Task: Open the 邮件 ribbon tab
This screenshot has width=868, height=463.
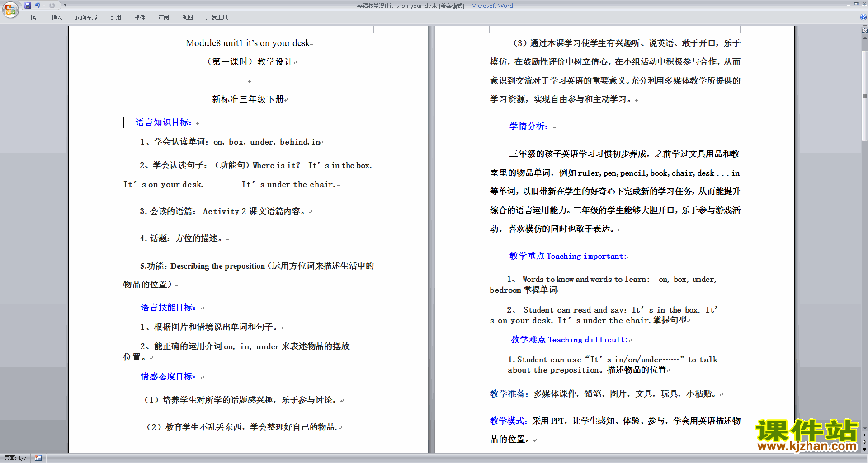Action: point(140,18)
